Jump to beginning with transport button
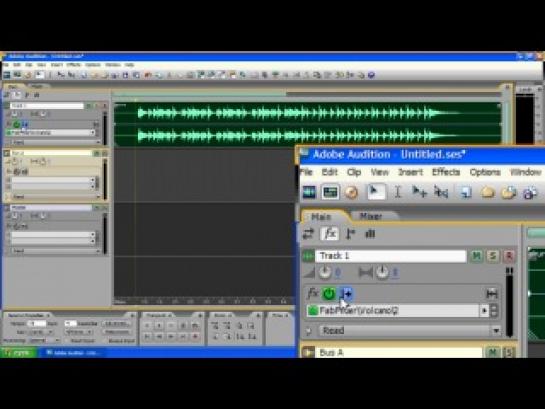 [147, 336]
